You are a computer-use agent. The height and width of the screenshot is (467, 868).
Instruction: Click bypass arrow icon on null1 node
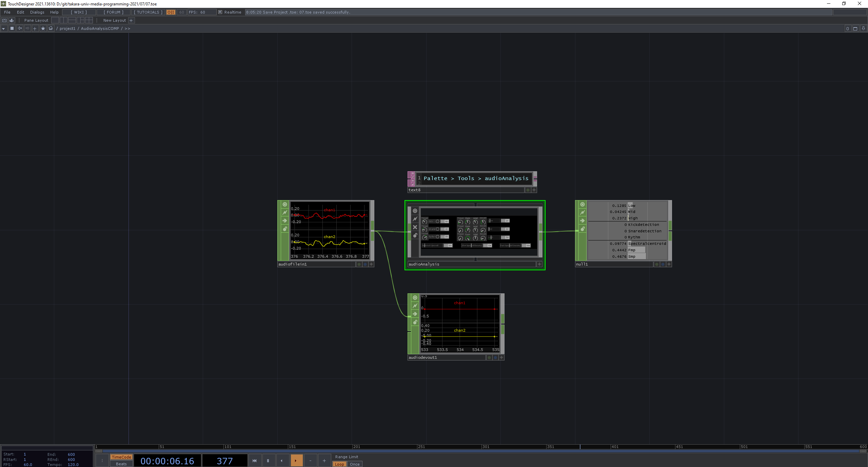coord(583,221)
